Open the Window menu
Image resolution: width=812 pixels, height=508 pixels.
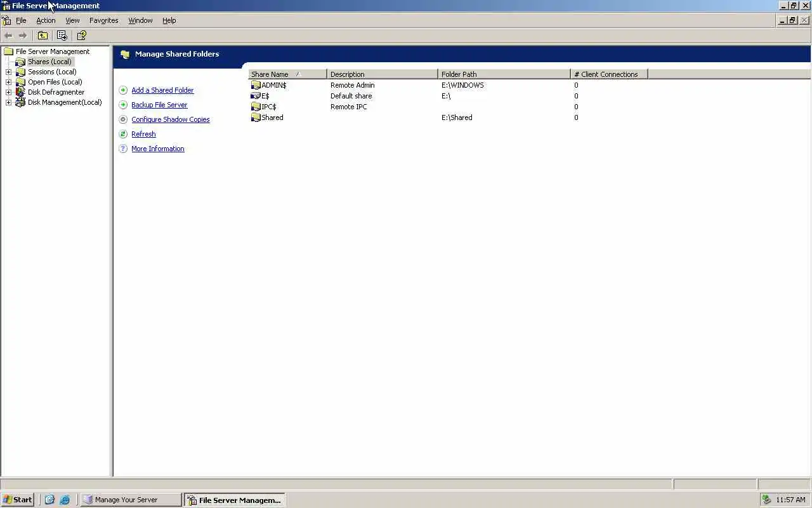140,20
